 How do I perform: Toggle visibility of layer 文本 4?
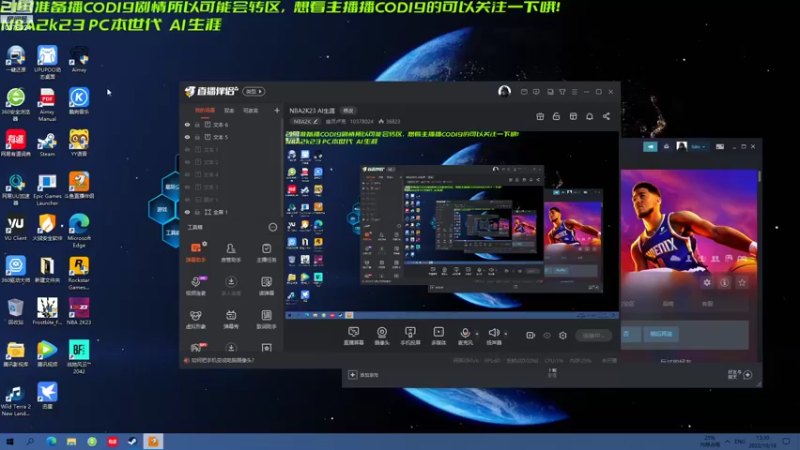coord(187,174)
